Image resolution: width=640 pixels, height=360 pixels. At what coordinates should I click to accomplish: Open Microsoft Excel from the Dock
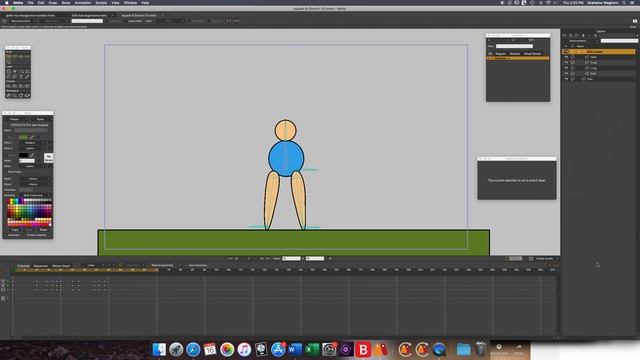coord(312,349)
